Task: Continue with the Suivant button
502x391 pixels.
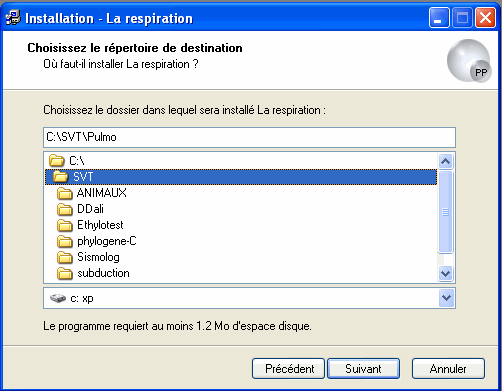Action: click(363, 369)
